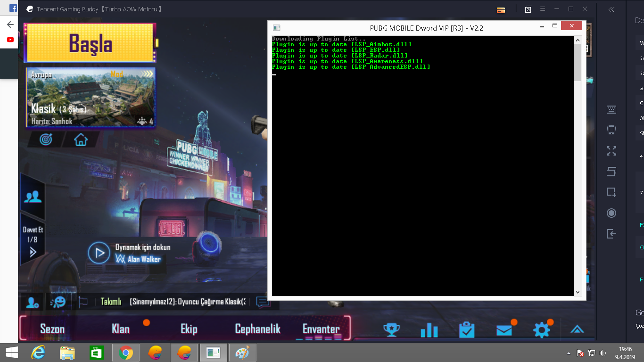The height and width of the screenshot is (362, 644).
Task: Open the statistics bar chart icon
Action: tap(429, 329)
